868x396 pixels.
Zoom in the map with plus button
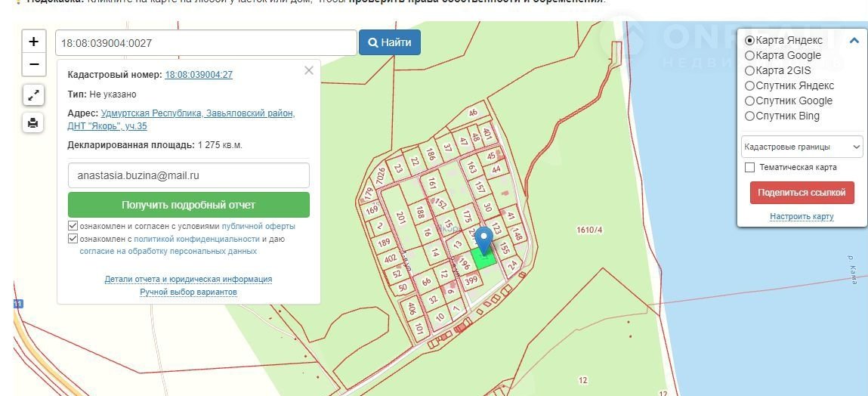tap(33, 42)
